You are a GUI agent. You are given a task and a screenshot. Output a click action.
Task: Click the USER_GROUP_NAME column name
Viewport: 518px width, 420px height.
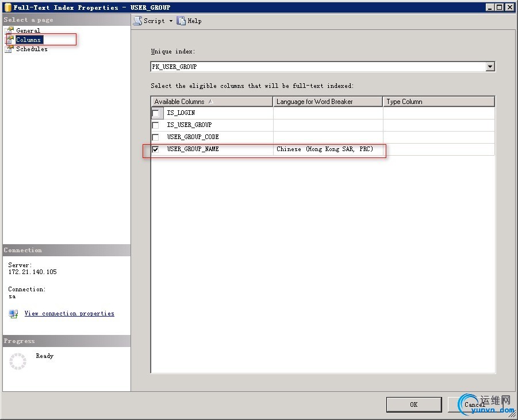click(x=193, y=149)
